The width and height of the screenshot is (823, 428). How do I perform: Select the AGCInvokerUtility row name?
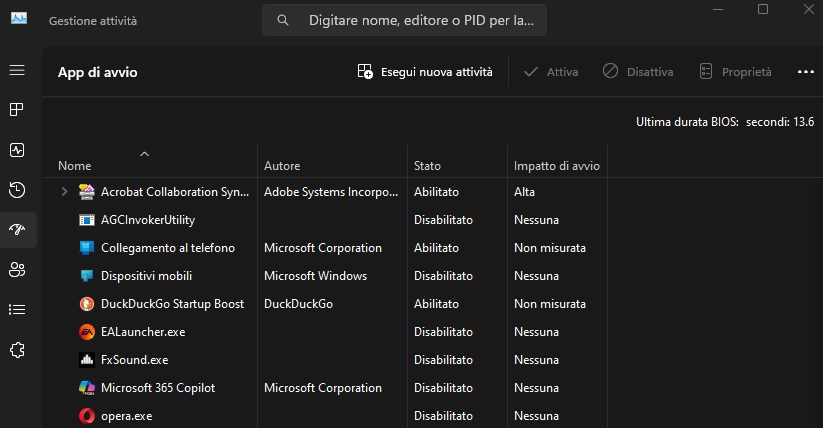point(148,220)
